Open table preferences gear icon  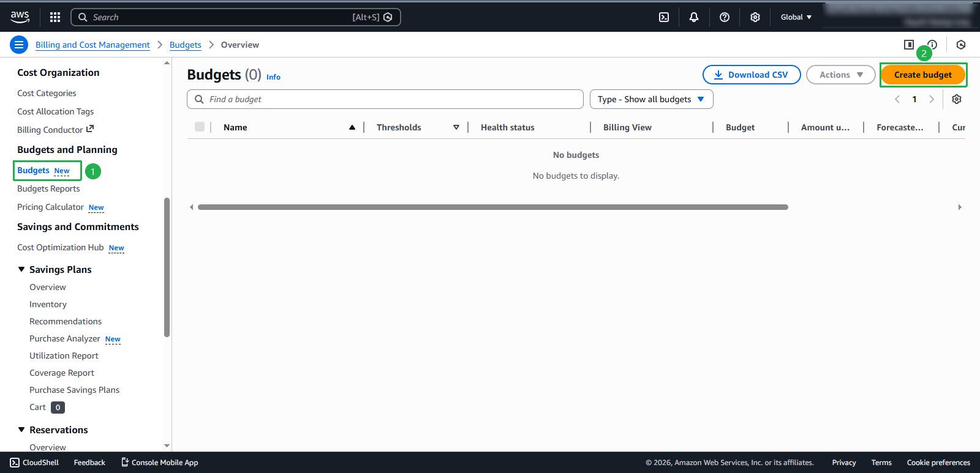tap(957, 99)
